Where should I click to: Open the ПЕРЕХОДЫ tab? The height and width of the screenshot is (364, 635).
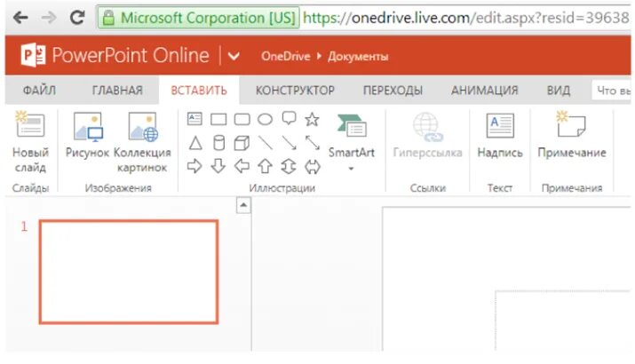(393, 90)
